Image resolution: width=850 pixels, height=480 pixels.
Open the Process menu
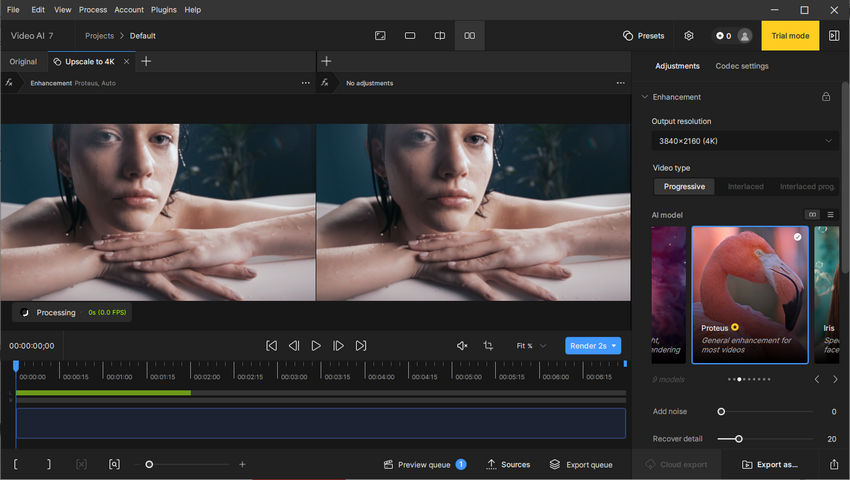click(93, 10)
